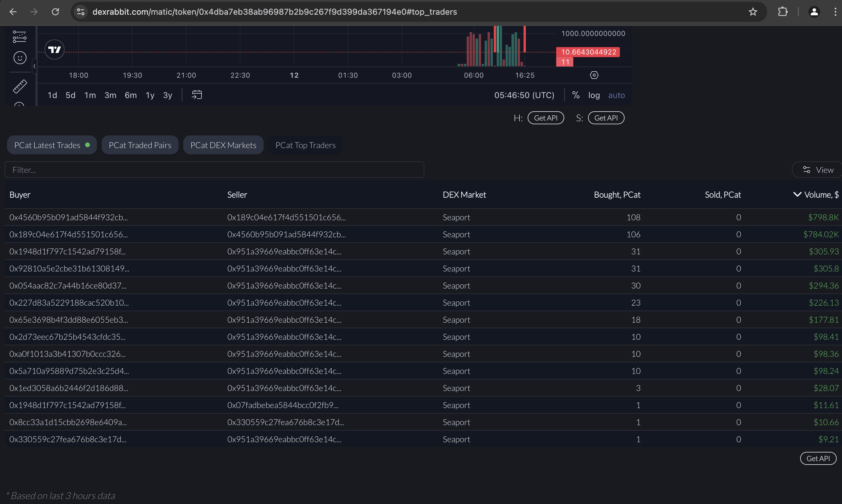Click volume value $177.81

coord(823,320)
